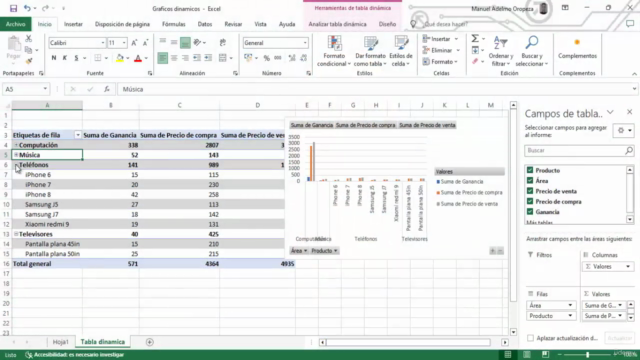Screen dimensions: 640x360
Task: Open Área field dropdown in Filas
Action: (x=570, y=305)
